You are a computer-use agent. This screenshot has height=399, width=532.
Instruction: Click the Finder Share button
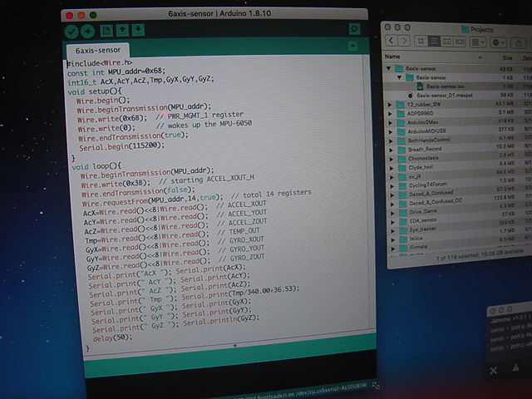point(519,43)
